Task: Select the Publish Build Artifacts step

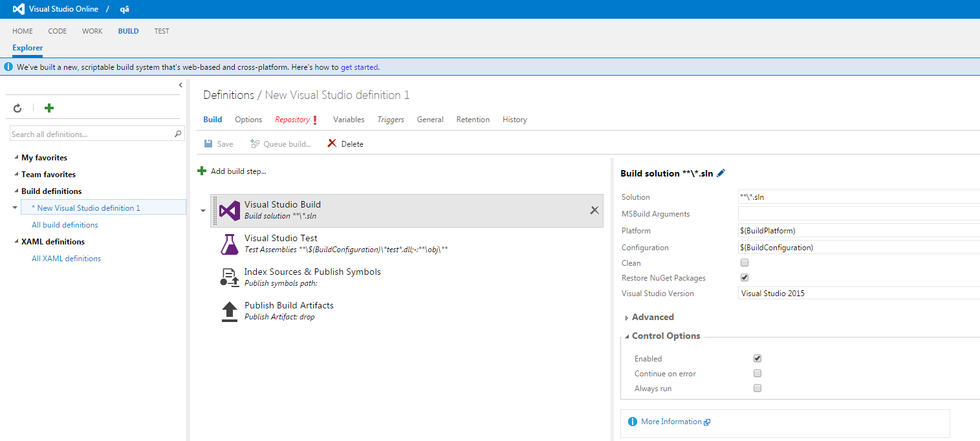Action: tap(407, 312)
